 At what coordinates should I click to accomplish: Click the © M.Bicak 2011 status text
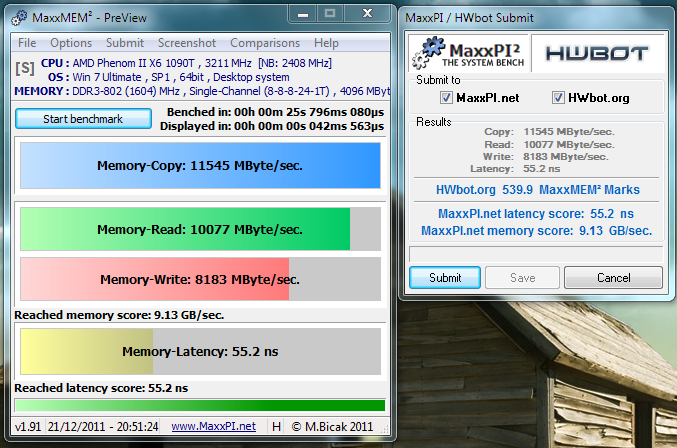332,426
